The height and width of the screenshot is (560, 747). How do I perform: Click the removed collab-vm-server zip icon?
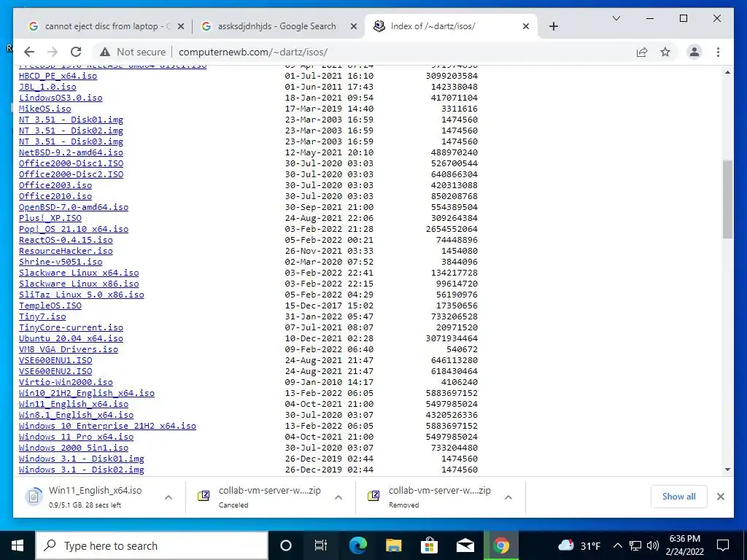[374, 496]
